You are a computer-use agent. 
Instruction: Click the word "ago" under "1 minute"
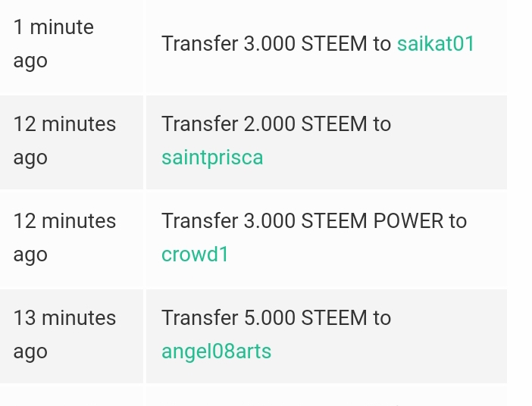click(x=30, y=61)
